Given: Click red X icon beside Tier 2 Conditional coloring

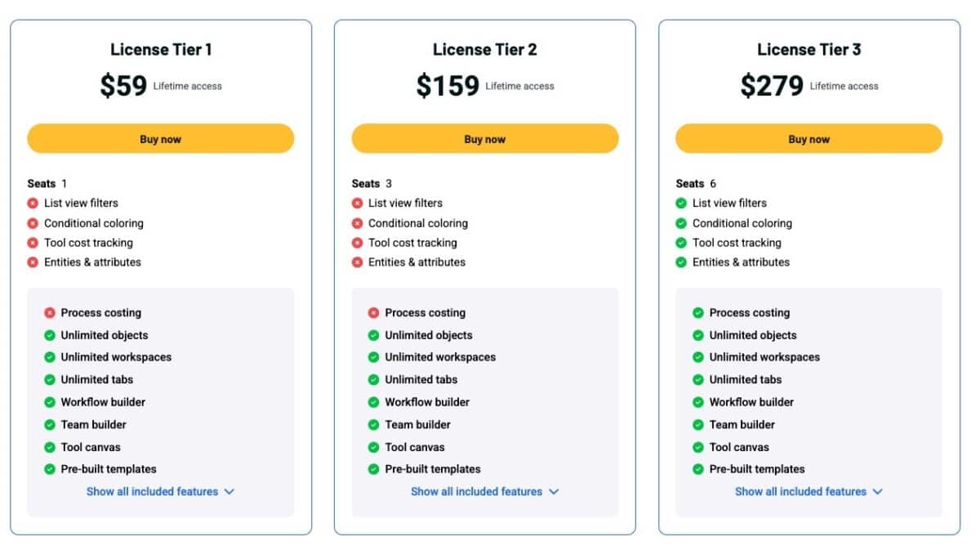Looking at the screenshot, I should (357, 223).
